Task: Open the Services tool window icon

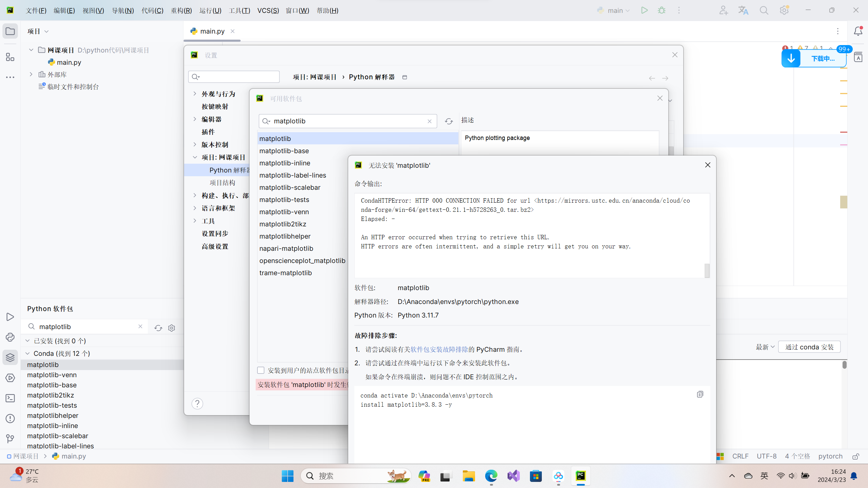Action: coord(10,378)
